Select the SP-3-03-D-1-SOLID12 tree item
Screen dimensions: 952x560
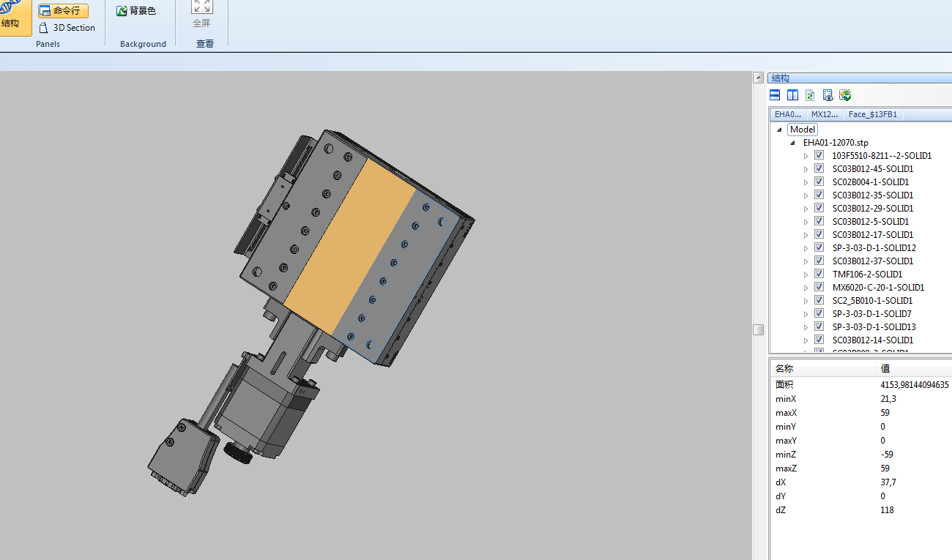coord(874,248)
